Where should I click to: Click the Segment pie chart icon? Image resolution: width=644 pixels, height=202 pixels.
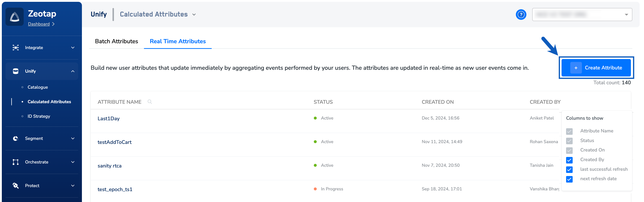[x=15, y=138]
